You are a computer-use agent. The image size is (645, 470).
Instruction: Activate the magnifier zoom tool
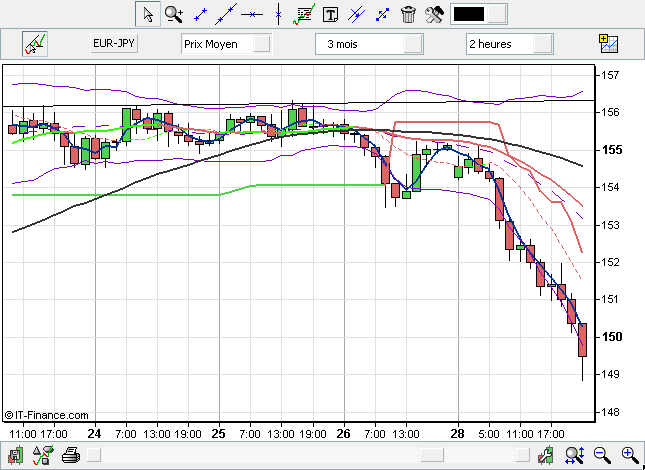(174, 14)
